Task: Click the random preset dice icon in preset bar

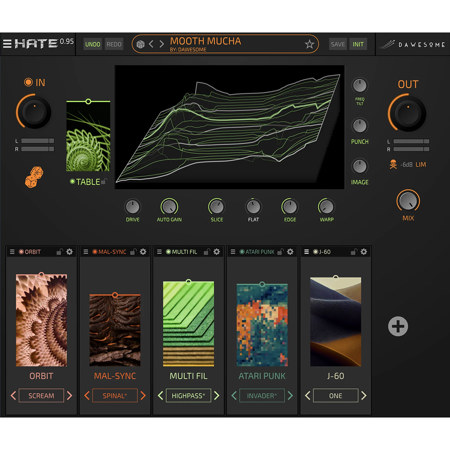Action: pyautogui.click(x=141, y=44)
